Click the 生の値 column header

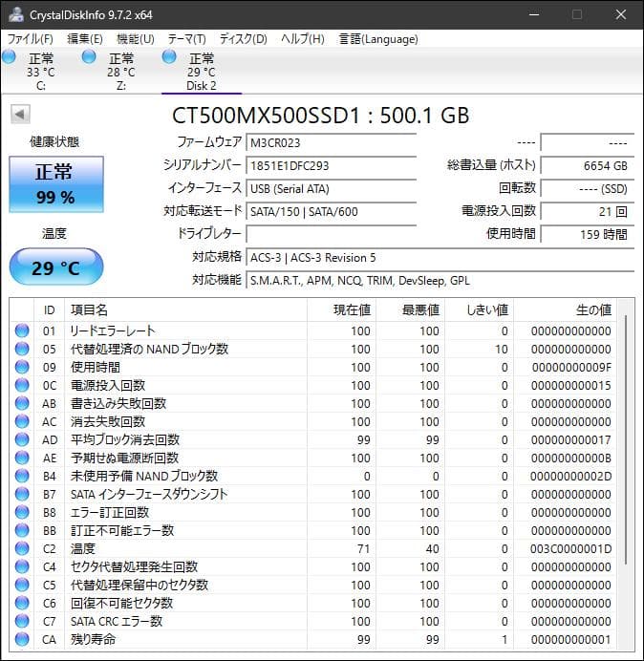[565, 310]
